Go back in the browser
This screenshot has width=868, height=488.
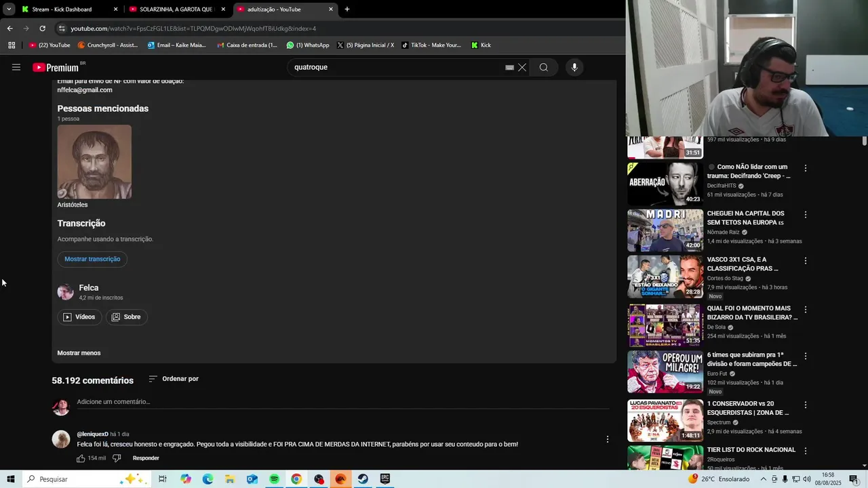coord(9,28)
